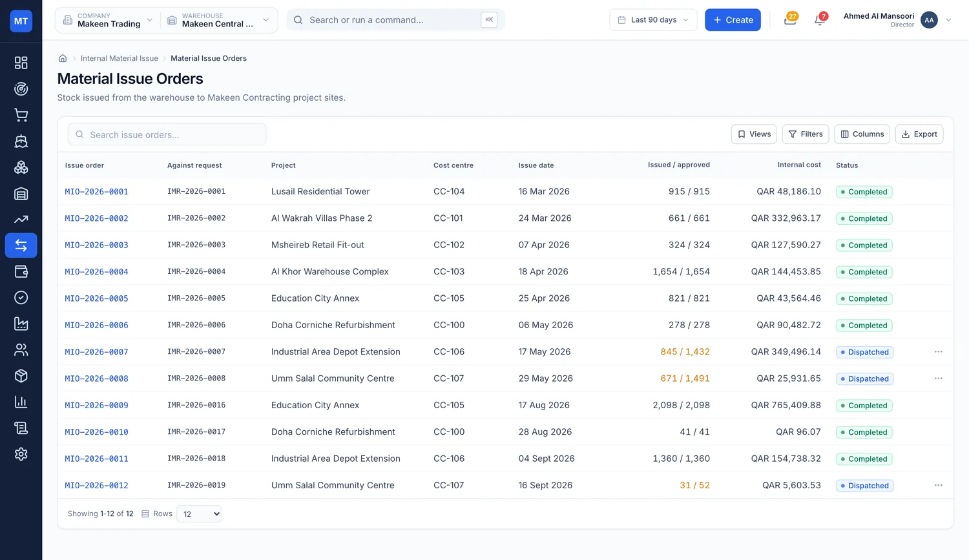Viewport: 969px width, 560px height.
Task: Click the Export button
Action: (x=919, y=134)
